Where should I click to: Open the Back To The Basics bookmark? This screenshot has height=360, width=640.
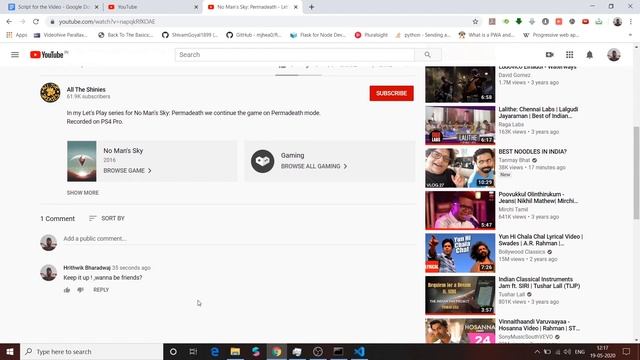tap(126, 35)
